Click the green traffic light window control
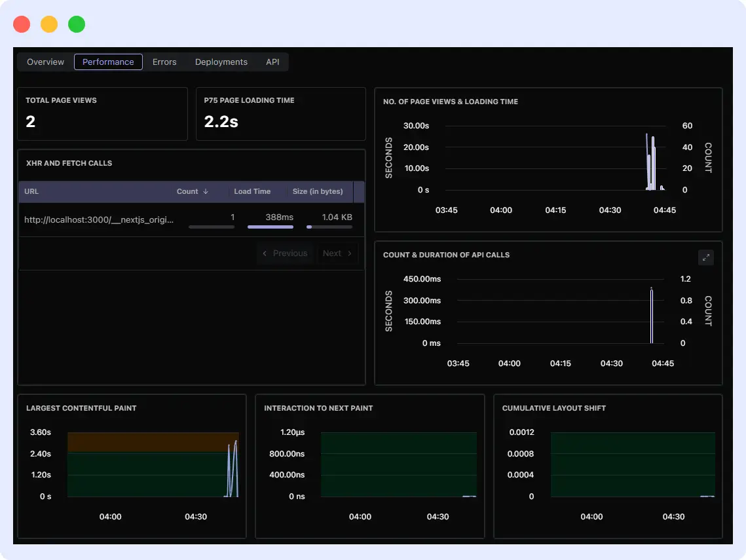The image size is (746, 560). pos(77,23)
